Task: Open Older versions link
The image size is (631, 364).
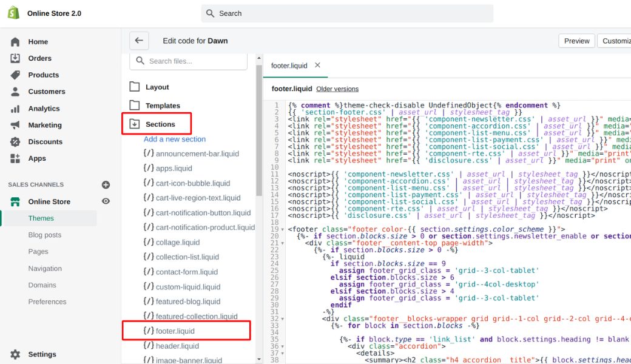Action: pos(337,89)
